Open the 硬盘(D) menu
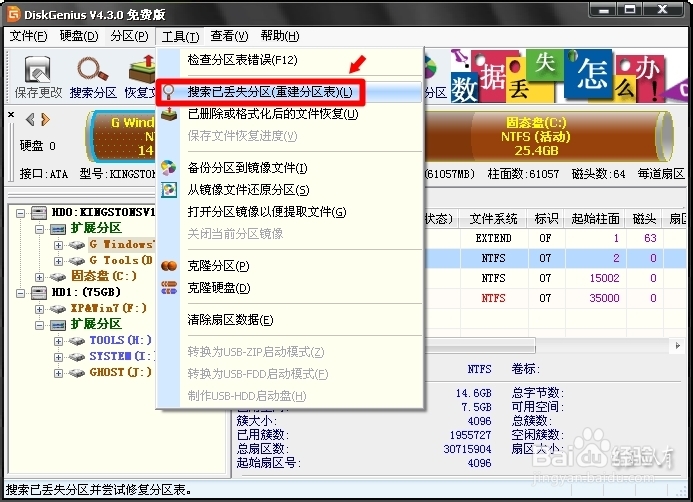The image size is (693, 502). click(79, 36)
